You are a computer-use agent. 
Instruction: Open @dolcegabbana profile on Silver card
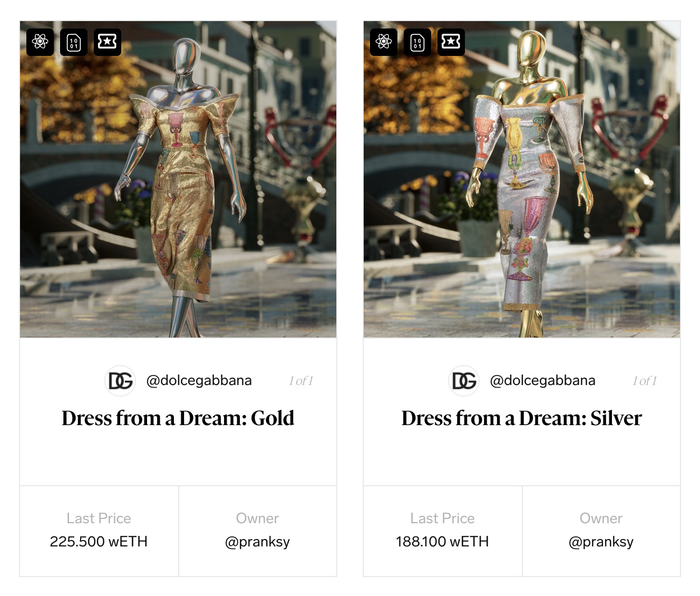pyautogui.click(x=542, y=380)
